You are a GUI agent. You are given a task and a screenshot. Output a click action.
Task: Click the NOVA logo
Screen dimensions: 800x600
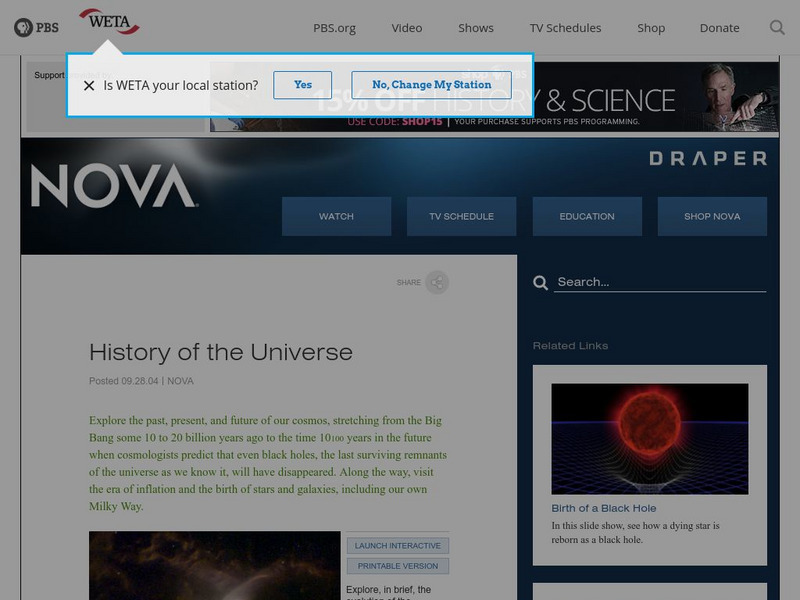(114, 186)
